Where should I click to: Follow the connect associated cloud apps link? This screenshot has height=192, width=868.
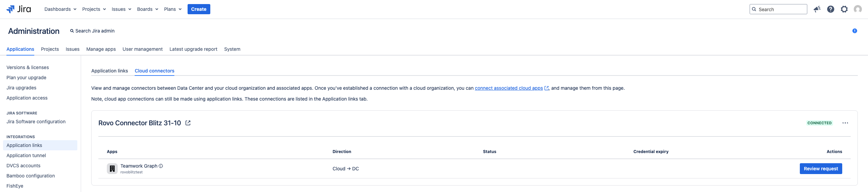tap(509, 88)
